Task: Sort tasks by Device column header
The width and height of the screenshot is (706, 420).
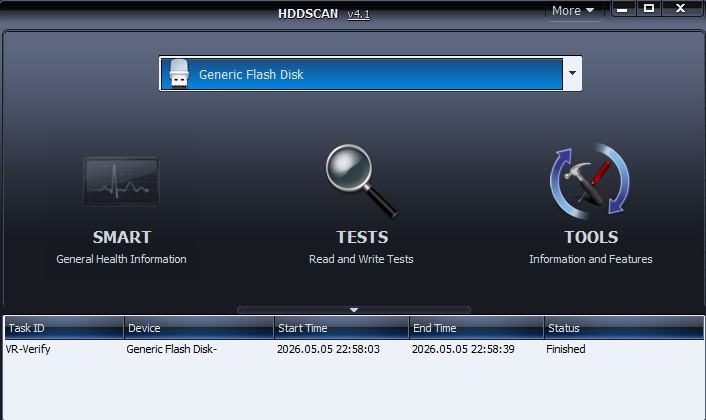Action: [199, 328]
